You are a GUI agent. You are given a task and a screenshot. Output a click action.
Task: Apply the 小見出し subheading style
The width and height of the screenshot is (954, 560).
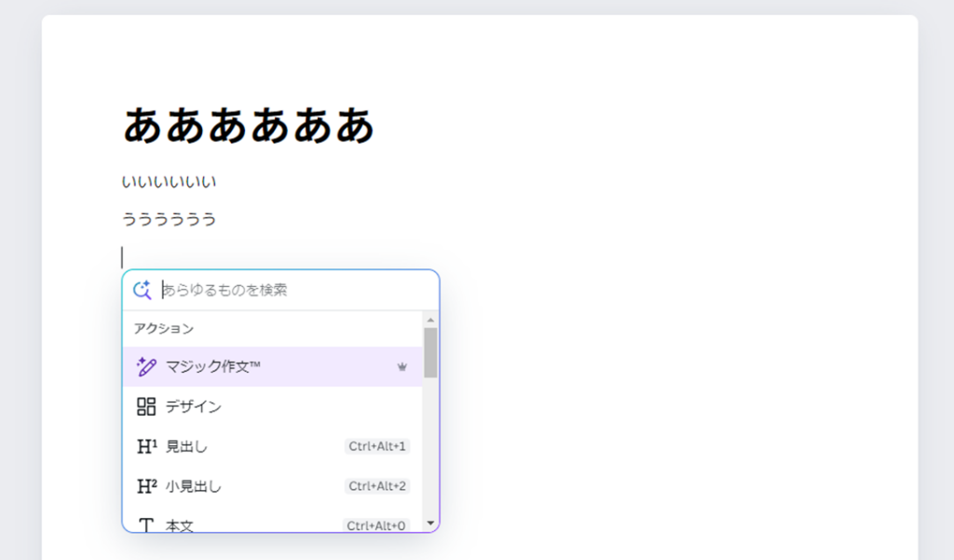click(194, 485)
